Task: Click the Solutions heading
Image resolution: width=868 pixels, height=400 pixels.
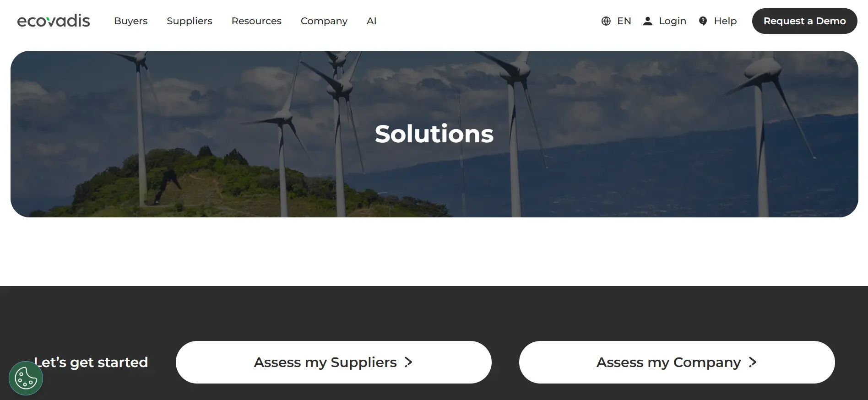Action: pyautogui.click(x=434, y=134)
